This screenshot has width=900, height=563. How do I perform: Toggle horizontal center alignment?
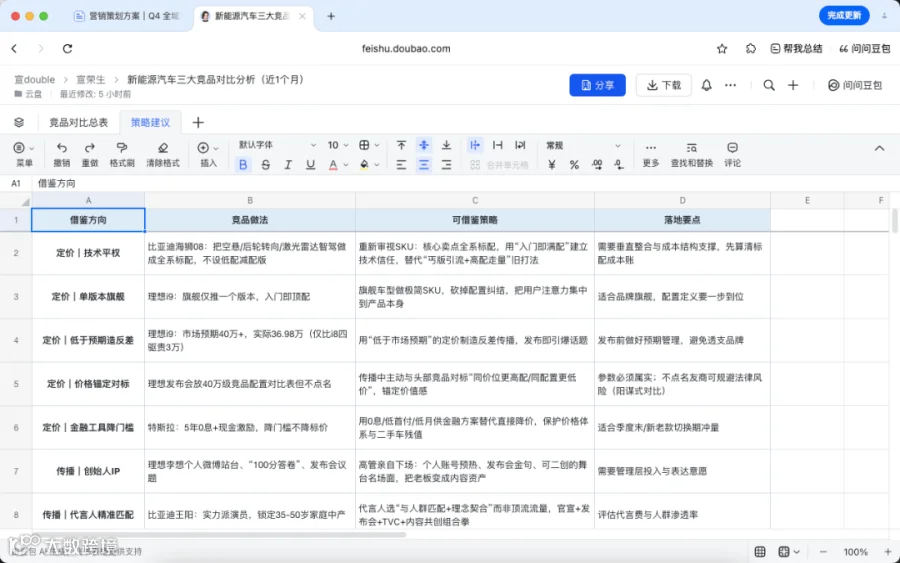pyautogui.click(x=424, y=165)
